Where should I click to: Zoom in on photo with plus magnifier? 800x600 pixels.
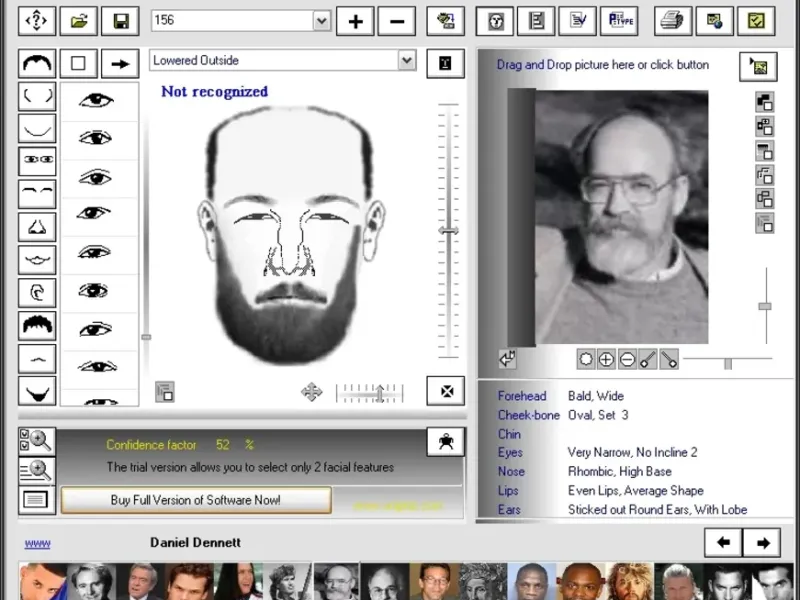point(606,359)
